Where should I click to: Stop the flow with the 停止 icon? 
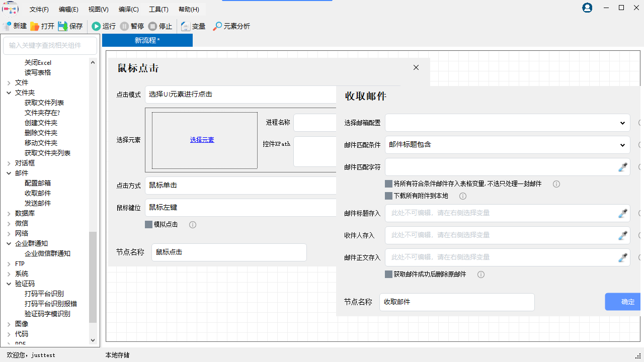point(160,26)
